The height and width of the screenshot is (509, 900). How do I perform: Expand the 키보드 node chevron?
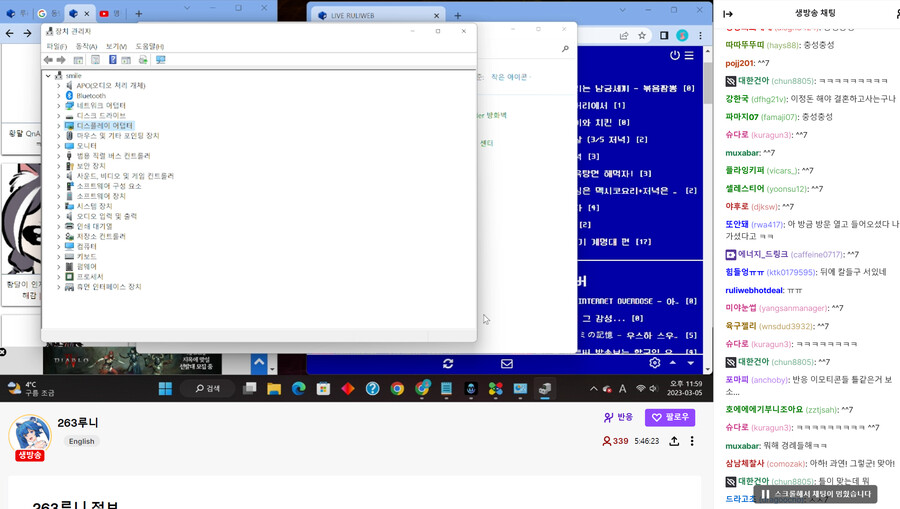[59, 257]
